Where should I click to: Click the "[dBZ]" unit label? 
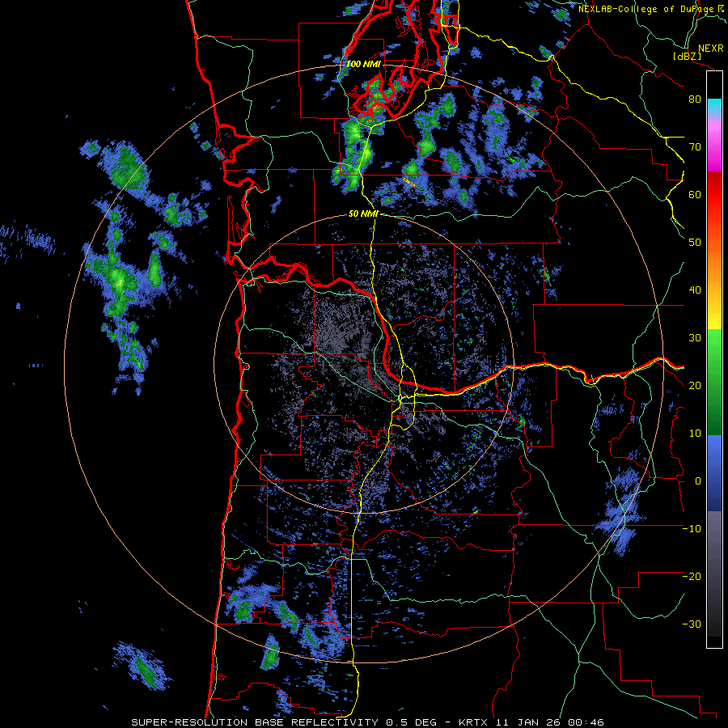click(688, 56)
